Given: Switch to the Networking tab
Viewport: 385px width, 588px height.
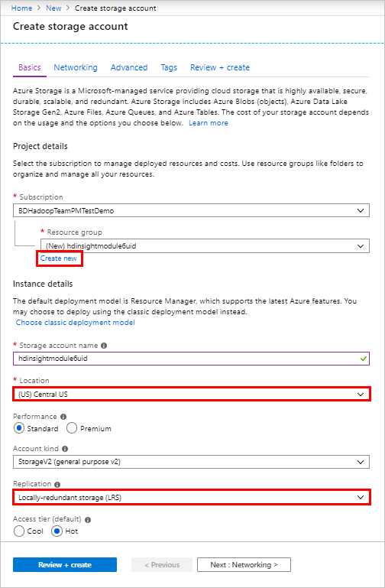Looking at the screenshot, I should pos(76,67).
